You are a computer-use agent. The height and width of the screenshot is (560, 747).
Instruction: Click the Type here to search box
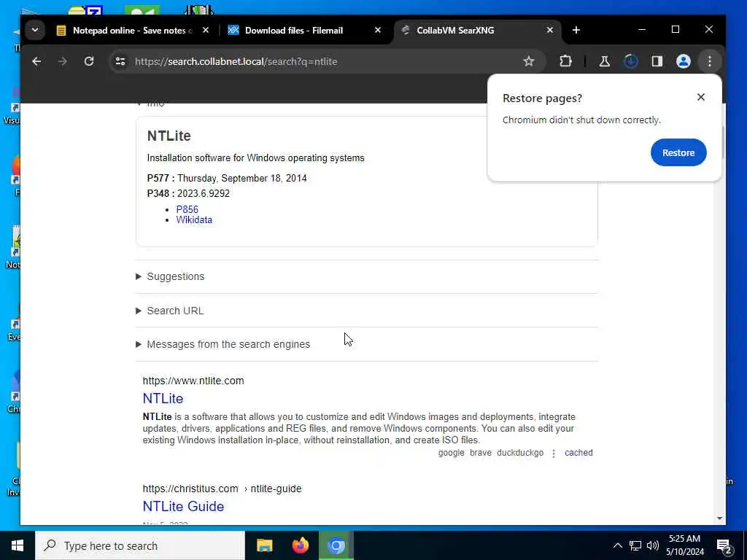pos(140,545)
